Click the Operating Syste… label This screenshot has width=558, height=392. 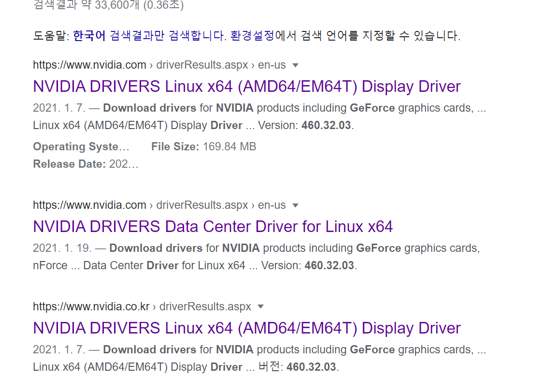tap(81, 146)
